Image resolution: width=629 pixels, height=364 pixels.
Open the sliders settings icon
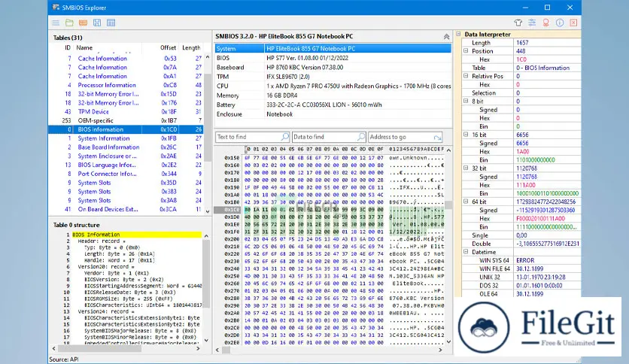[532, 23]
